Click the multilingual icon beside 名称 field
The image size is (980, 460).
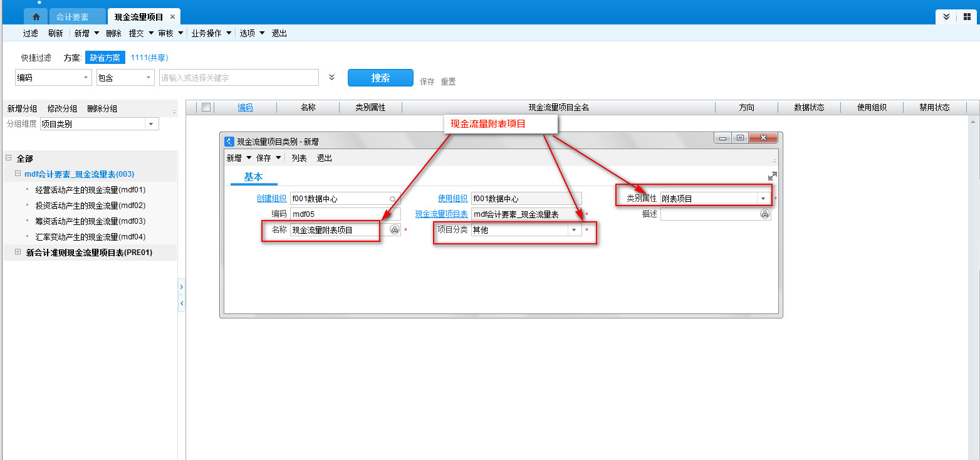click(394, 230)
